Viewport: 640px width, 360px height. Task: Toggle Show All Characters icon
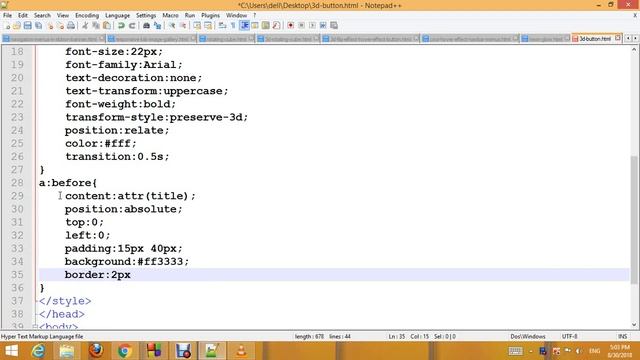tap(233, 25)
